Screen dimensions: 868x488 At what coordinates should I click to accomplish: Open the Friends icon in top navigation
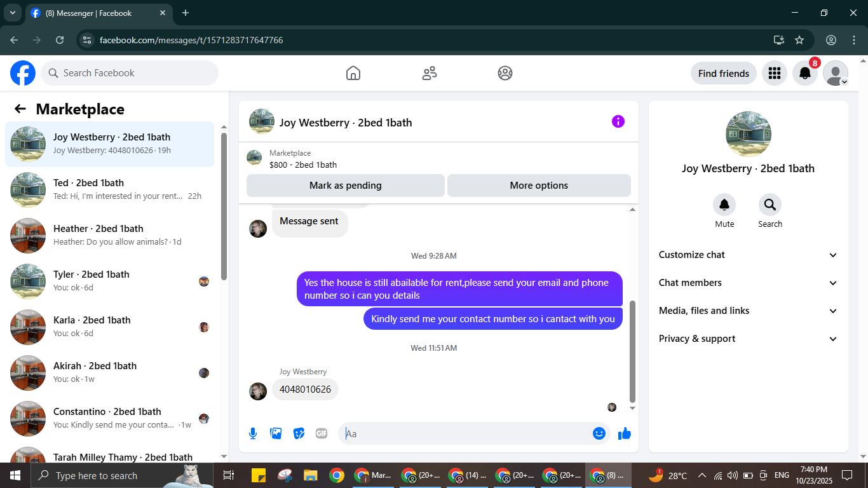pos(430,73)
